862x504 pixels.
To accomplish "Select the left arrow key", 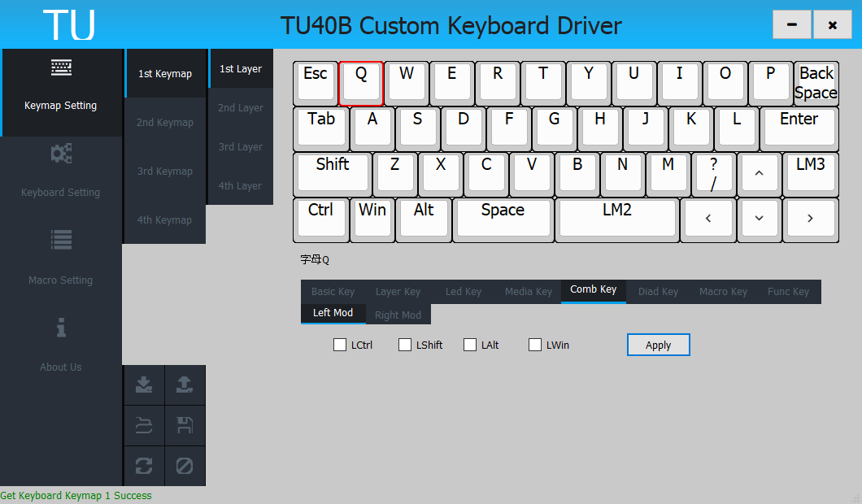I will pyautogui.click(x=708, y=219).
